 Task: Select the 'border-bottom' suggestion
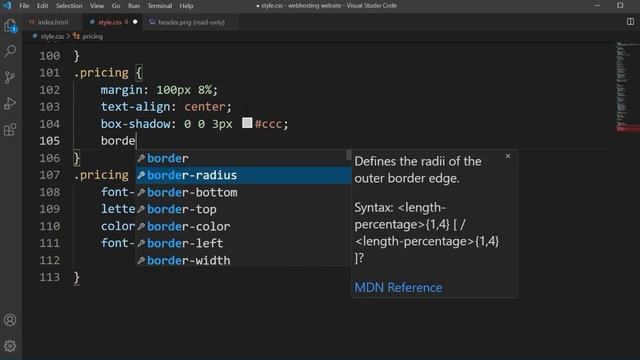tap(243, 192)
